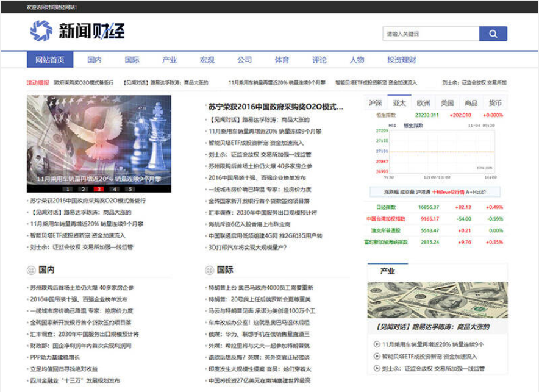This screenshot has height=392, width=539.
Task: Click play icon next to 智能贝塔ETF in 产业
Action: tap(377, 356)
